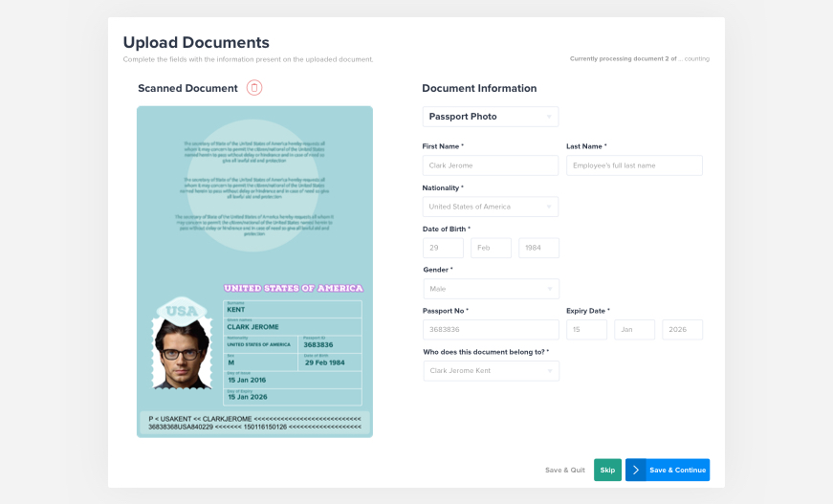The image size is (833, 504).
Task: Open the Passport Photo document type dropdown
Action: tap(491, 117)
